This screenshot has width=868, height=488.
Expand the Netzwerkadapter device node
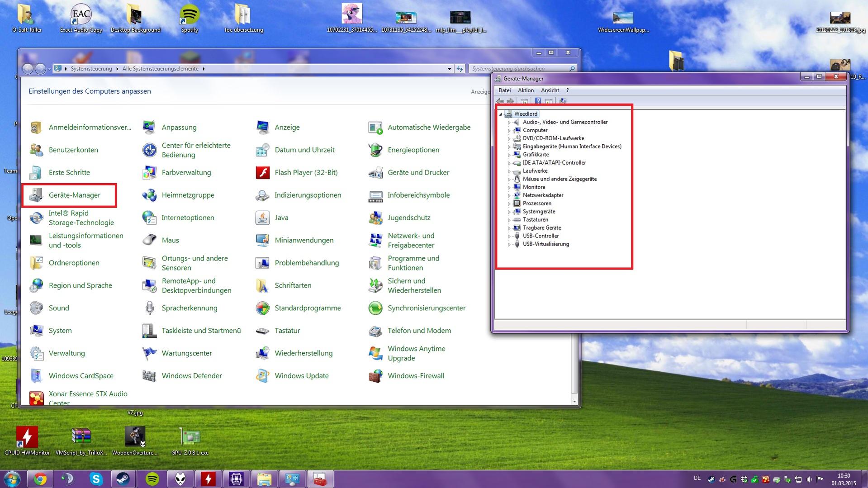tap(509, 195)
